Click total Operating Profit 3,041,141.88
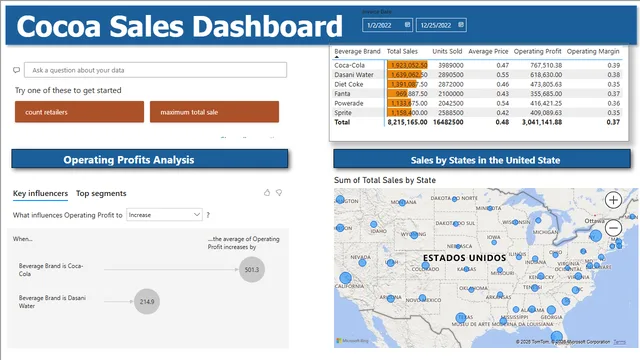This screenshot has height=360, width=640. 542,122
